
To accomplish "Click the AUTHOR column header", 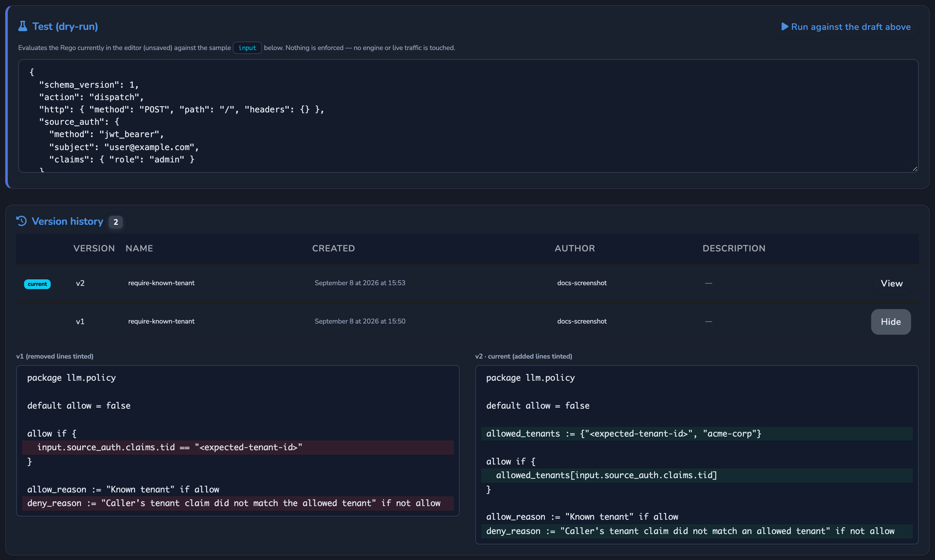I will click(x=575, y=248).
